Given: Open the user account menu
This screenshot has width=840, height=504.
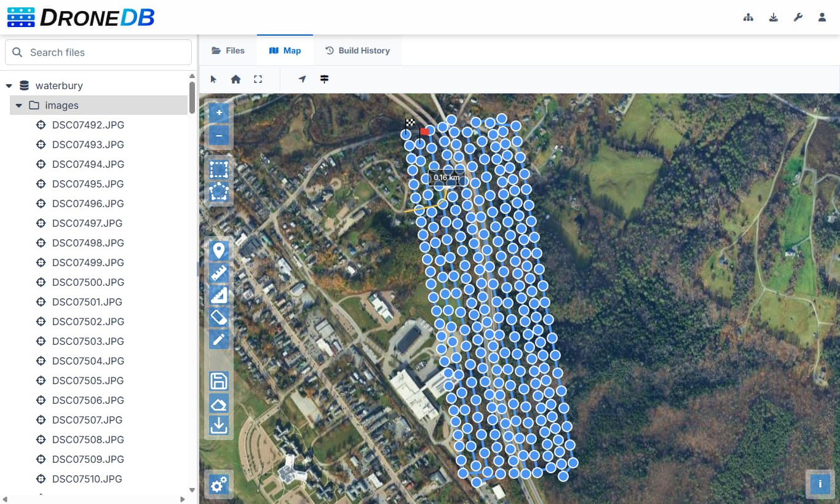Looking at the screenshot, I should pyautogui.click(x=822, y=17).
